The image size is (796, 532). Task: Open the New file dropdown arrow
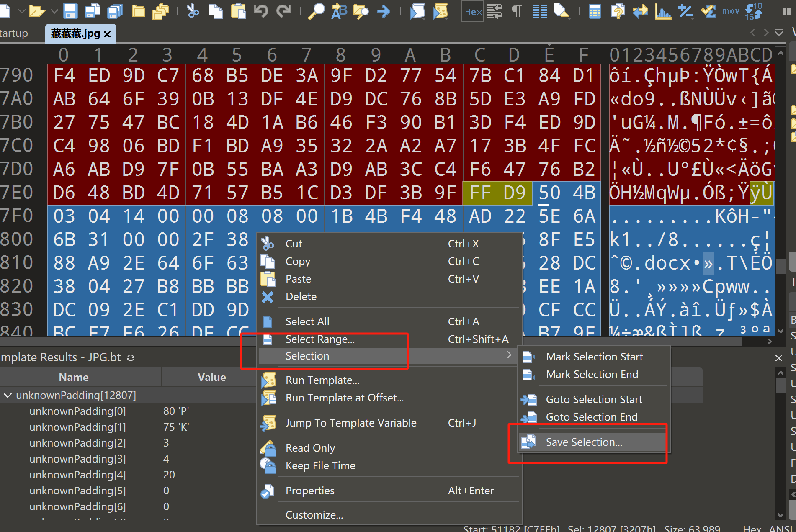click(22, 11)
